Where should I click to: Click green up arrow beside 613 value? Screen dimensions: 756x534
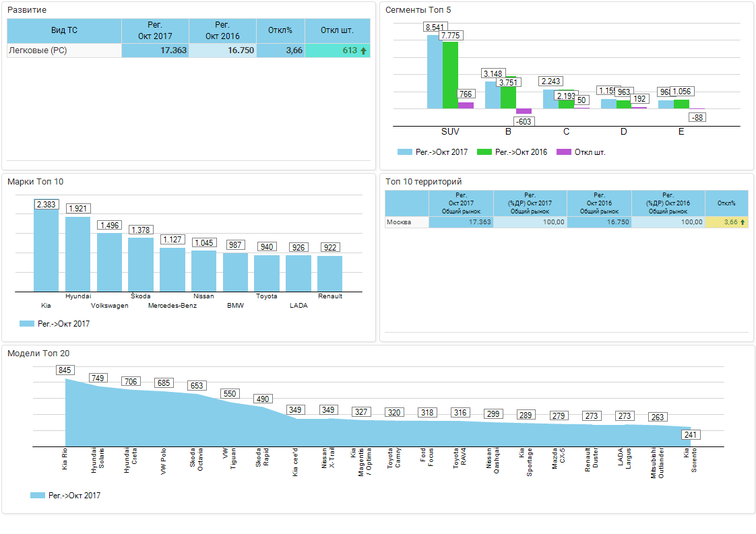(x=364, y=51)
